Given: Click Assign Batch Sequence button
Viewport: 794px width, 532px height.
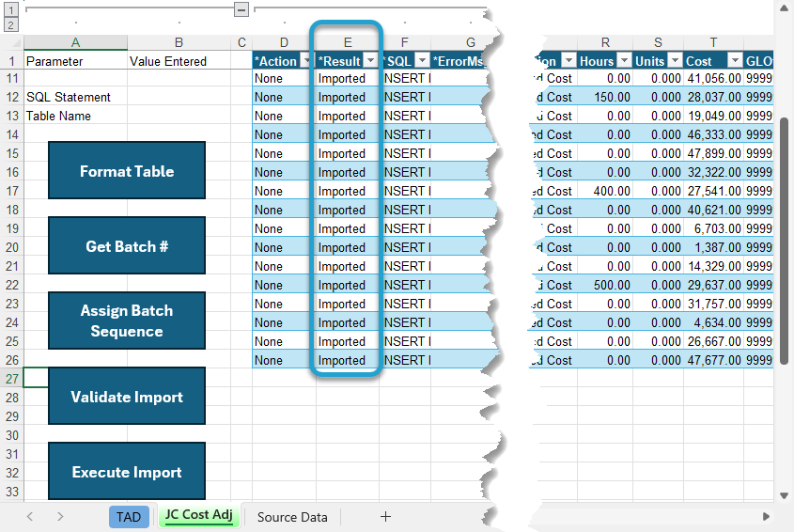Looking at the screenshot, I should [127, 321].
